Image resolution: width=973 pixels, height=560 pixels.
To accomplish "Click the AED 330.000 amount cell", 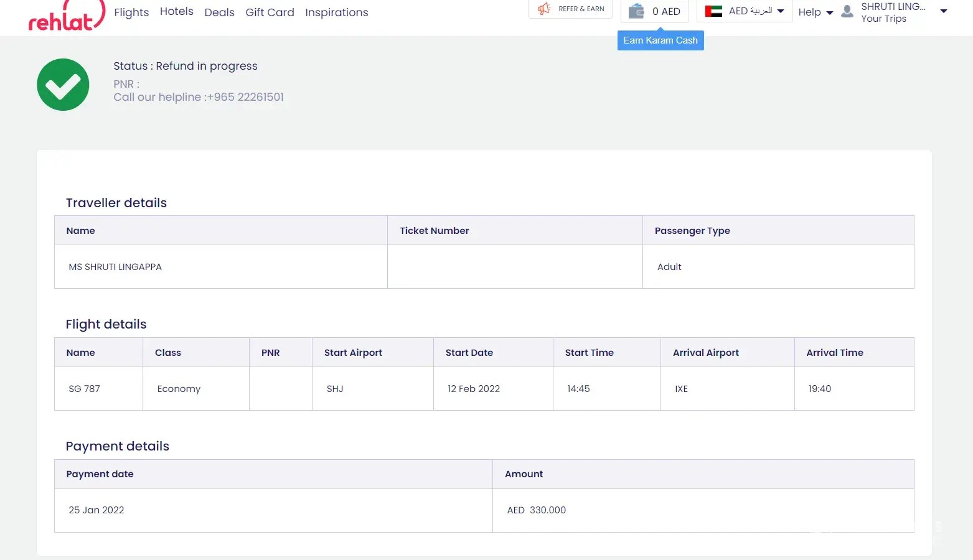I will pyautogui.click(x=537, y=510).
